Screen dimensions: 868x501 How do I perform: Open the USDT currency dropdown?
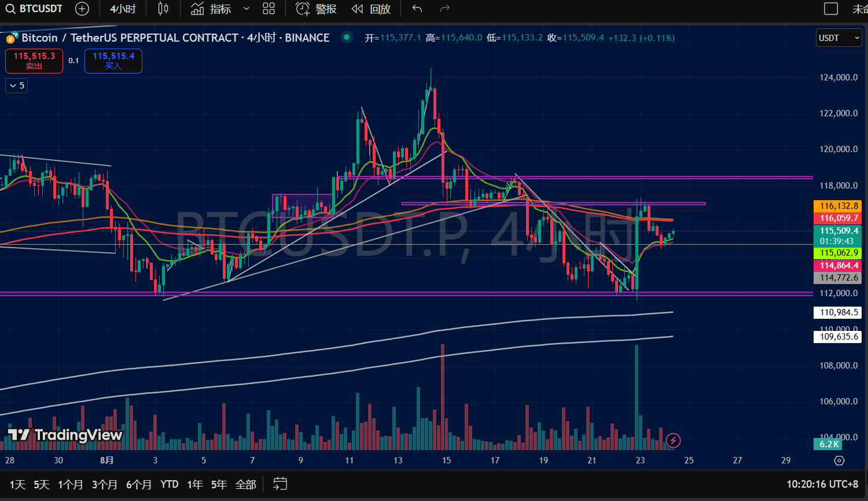tap(839, 38)
